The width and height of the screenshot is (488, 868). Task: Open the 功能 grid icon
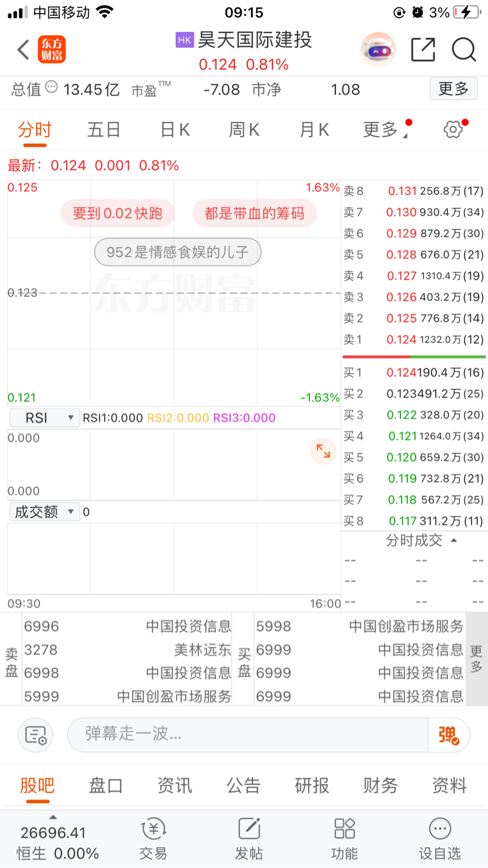344,829
